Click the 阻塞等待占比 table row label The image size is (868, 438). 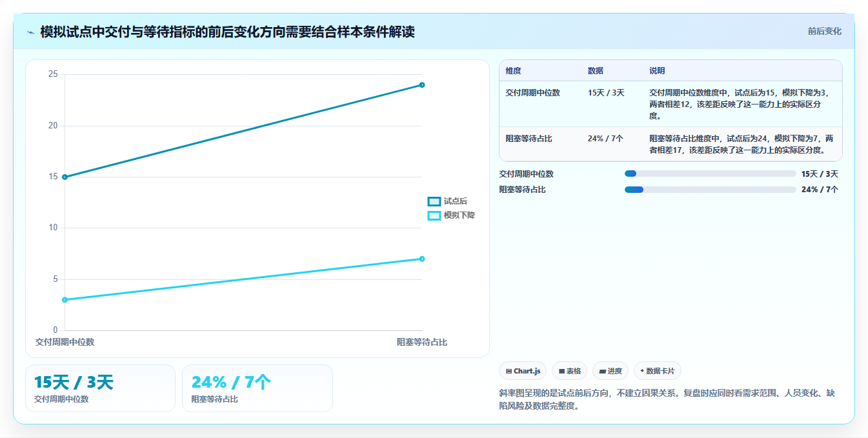pos(529,139)
